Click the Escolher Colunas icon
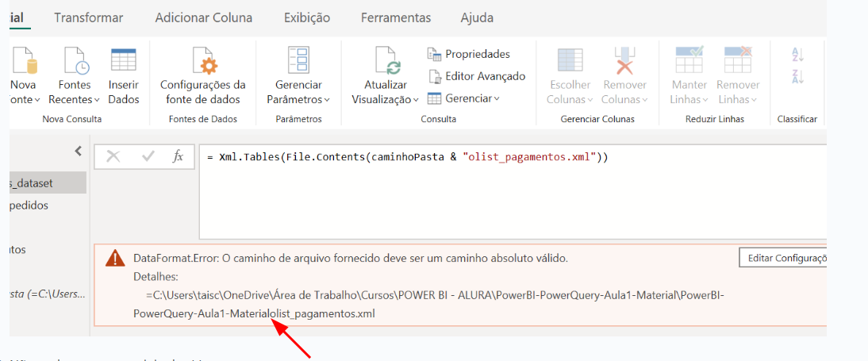 570,60
